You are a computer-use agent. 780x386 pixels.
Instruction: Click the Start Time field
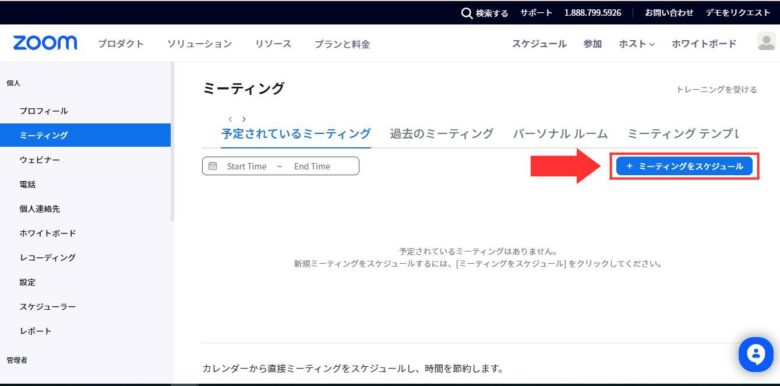(x=247, y=166)
